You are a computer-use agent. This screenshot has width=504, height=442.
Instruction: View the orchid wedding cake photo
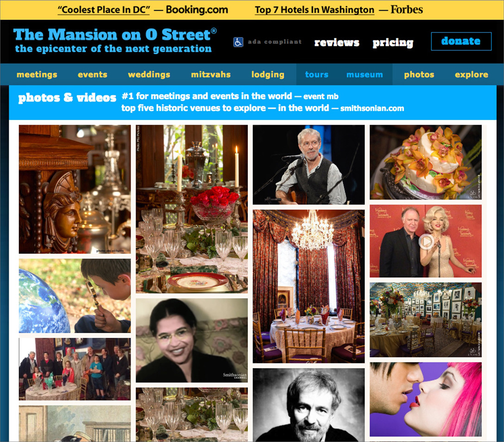pyautogui.click(x=426, y=162)
